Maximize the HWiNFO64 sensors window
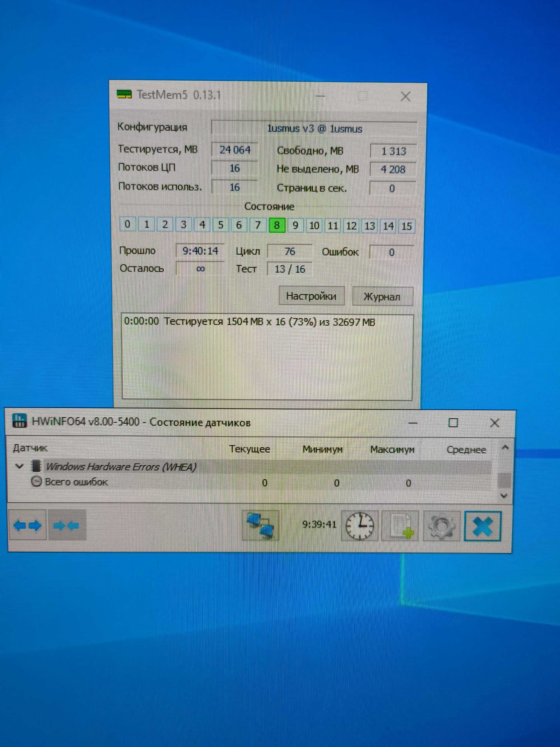 coord(453,422)
